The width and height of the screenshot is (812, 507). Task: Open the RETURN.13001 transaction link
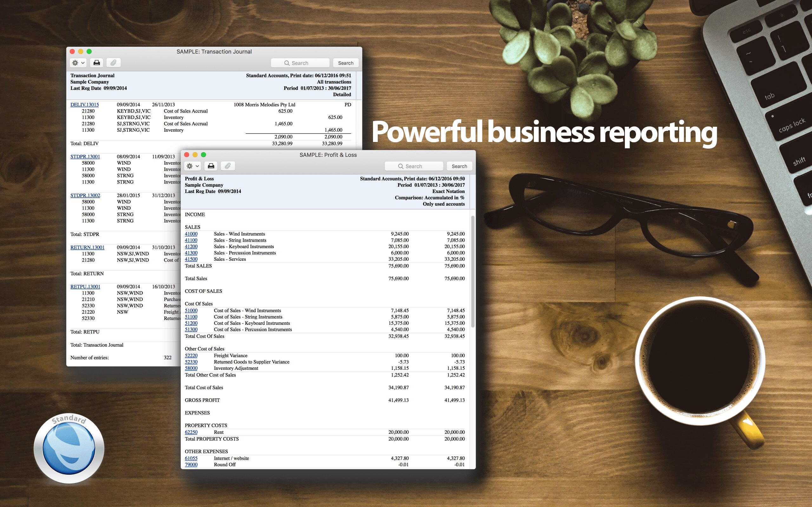(87, 247)
